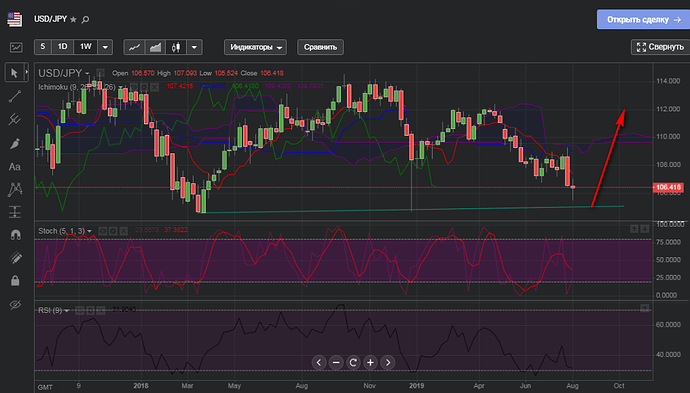690x393 pixels.
Task: Toggle the lock all drawings padlock
Action: coord(15,281)
